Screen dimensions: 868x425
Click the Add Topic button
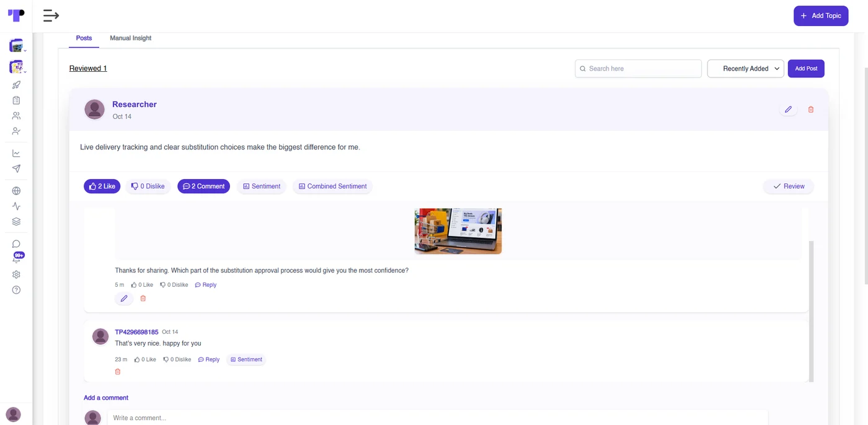pyautogui.click(x=821, y=15)
